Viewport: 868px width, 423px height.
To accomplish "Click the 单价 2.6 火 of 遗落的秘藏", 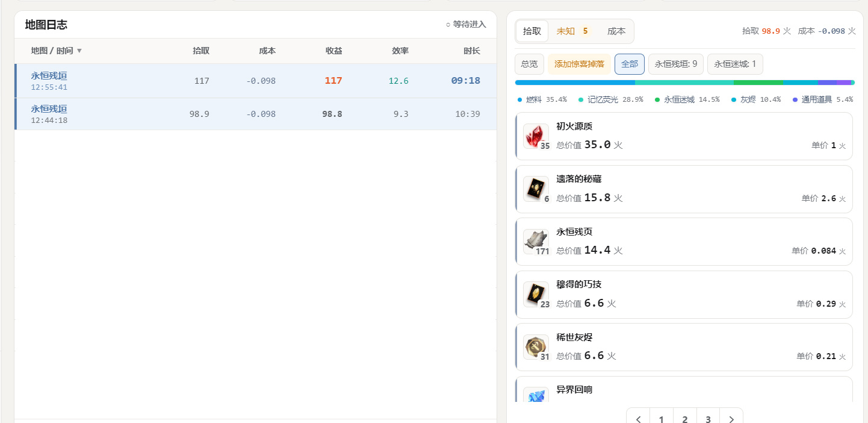I will (824, 198).
